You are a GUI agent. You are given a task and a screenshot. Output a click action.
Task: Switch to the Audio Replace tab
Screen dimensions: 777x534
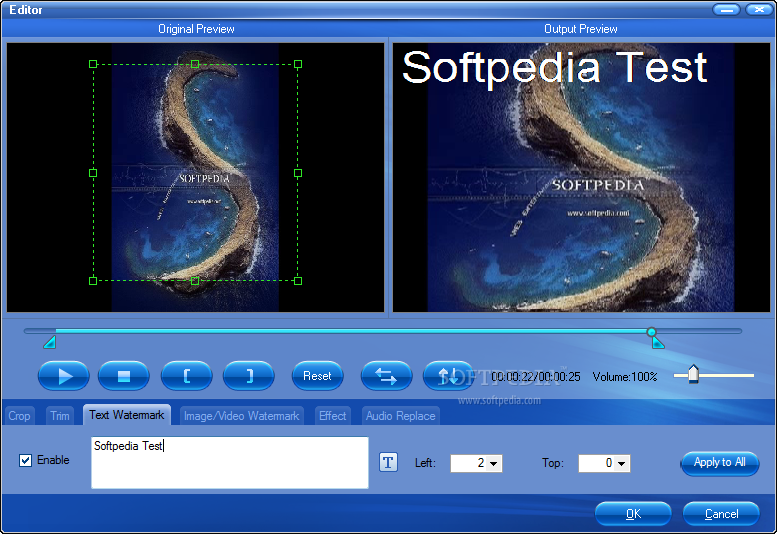[x=400, y=416]
